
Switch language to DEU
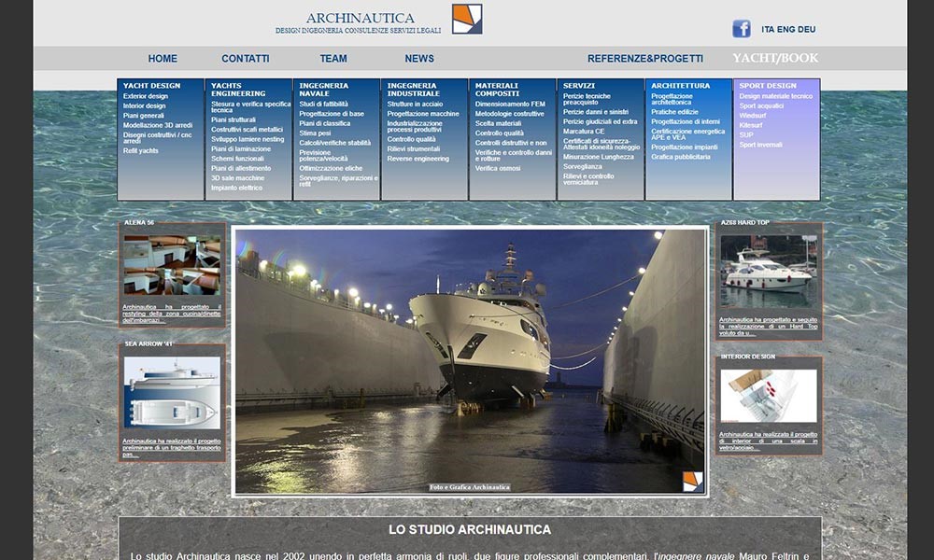[x=806, y=29]
